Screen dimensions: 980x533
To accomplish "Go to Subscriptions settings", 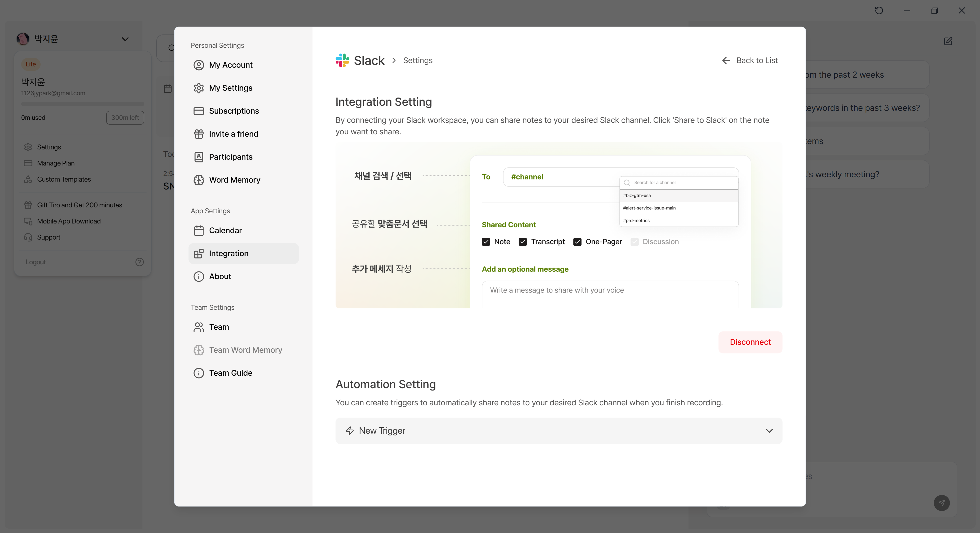I will [234, 111].
